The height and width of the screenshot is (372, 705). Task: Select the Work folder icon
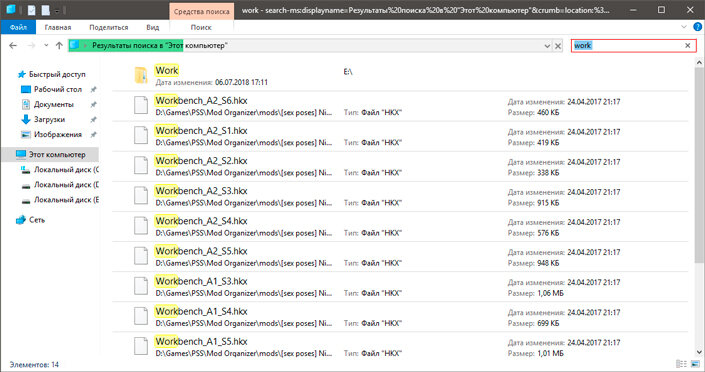[x=141, y=76]
